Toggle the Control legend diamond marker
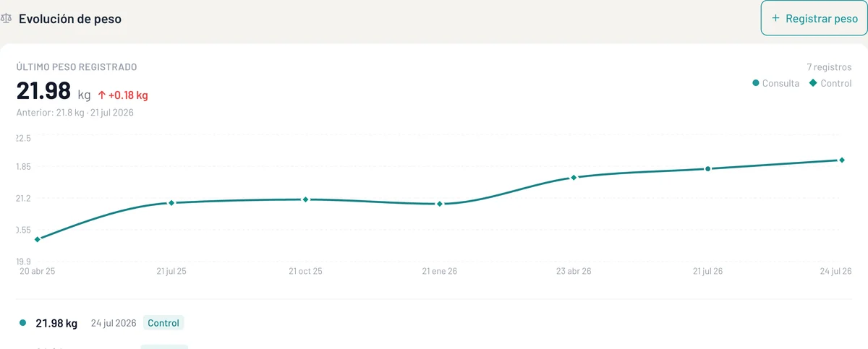The image size is (868, 349). 813,83
